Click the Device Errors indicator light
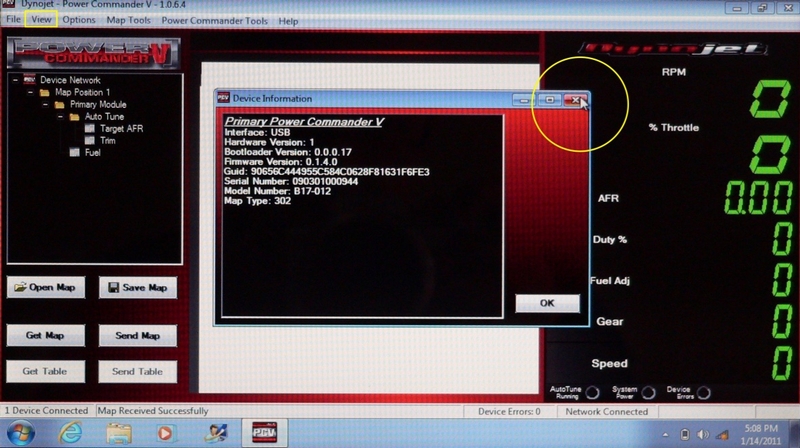Screen dimensions: 800x448 click(704, 392)
